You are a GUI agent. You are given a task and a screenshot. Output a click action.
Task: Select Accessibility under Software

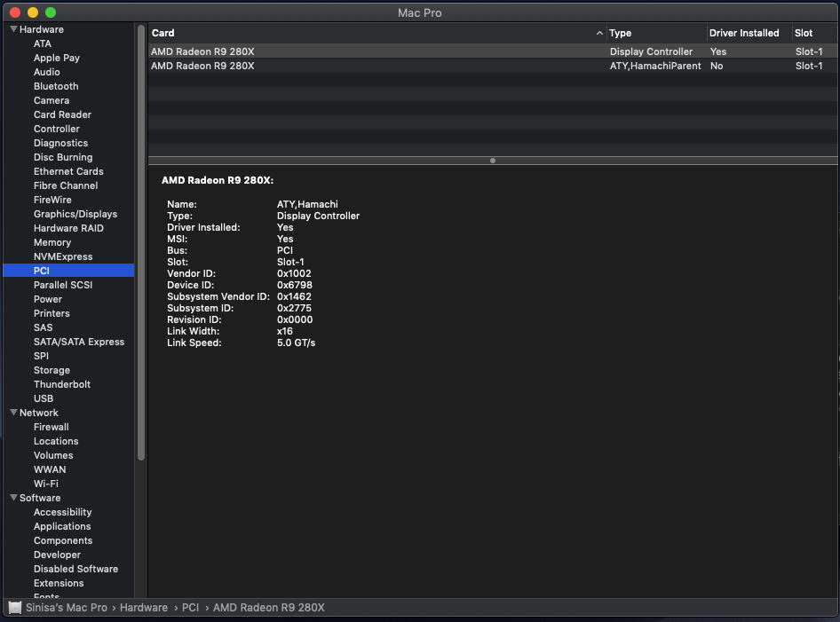(63, 512)
